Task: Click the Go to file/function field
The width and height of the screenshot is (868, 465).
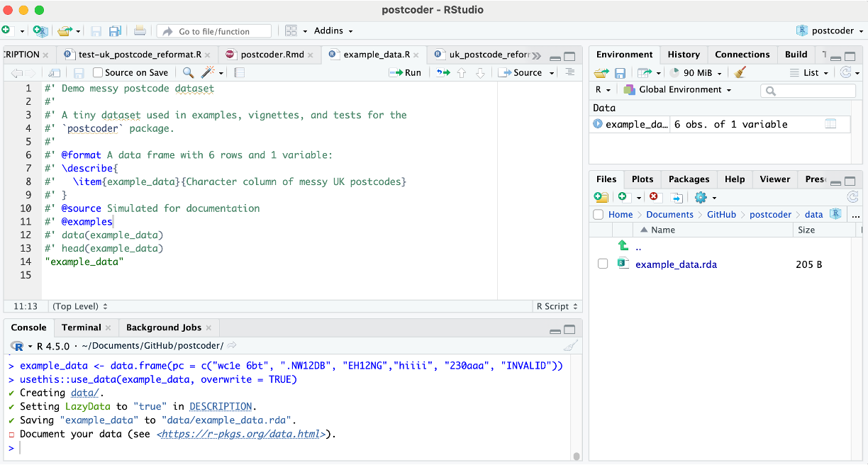Action: 214,30
